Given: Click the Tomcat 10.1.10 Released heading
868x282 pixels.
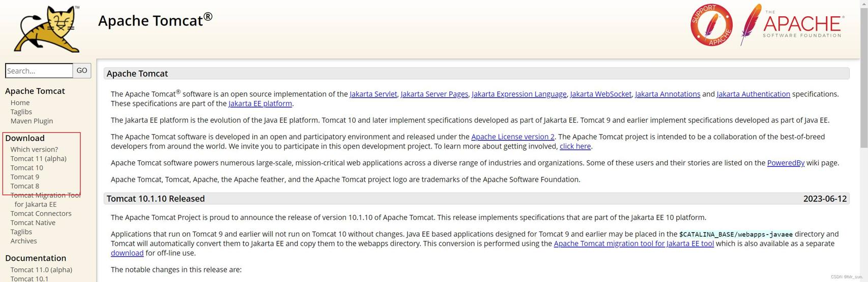Looking at the screenshot, I should (156, 199).
